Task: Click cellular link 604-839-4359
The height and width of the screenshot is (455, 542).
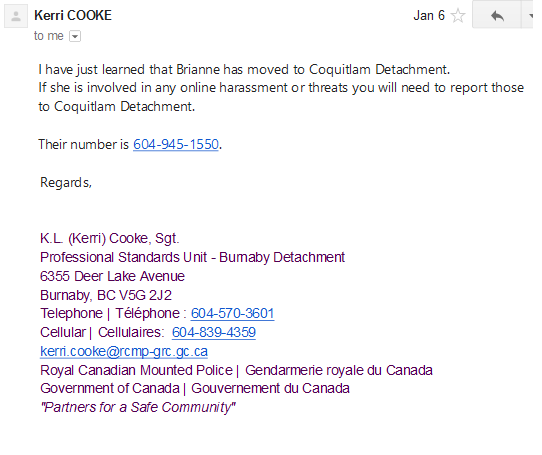Action: 214,332
